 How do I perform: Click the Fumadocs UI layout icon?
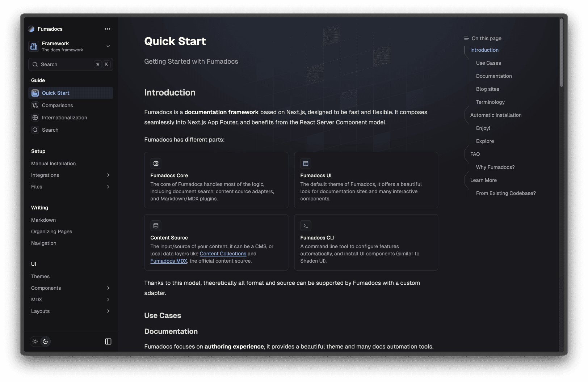(306, 164)
